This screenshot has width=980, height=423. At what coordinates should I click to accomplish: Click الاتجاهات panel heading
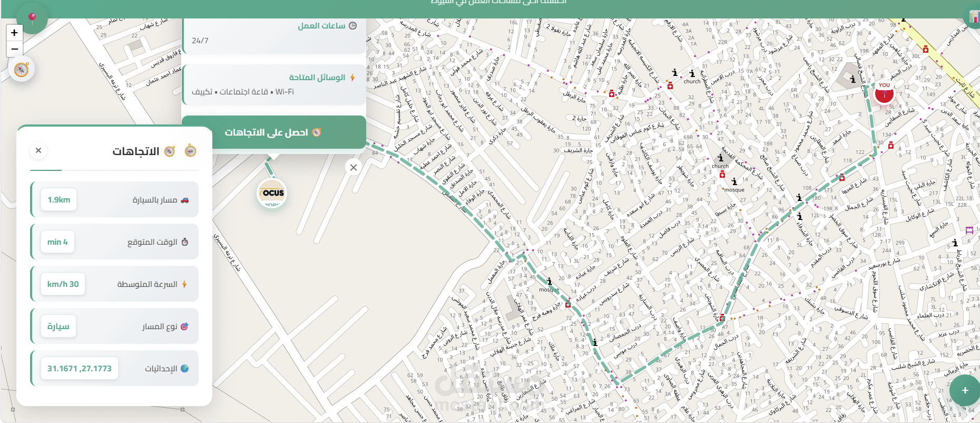135,151
